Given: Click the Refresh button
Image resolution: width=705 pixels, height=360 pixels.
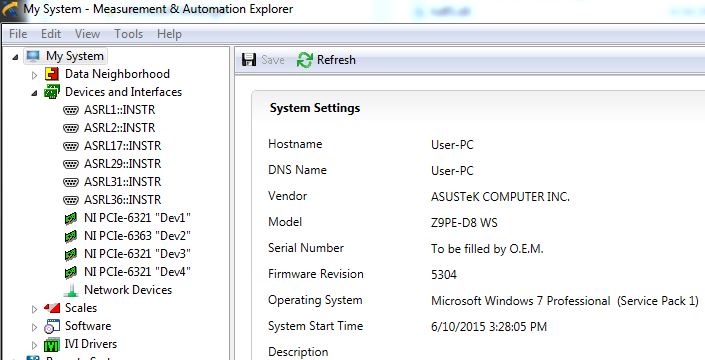Looking at the screenshot, I should click(x=326, y=60).
